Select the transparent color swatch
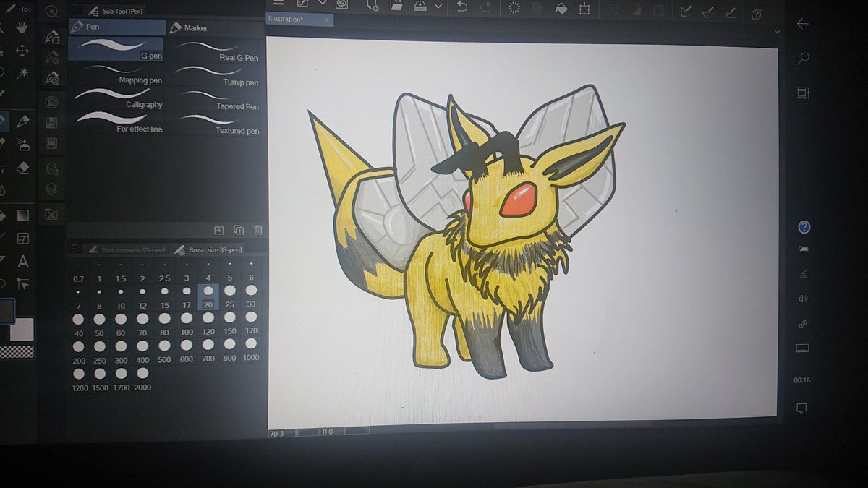The image size is (868, 488). 17,352
